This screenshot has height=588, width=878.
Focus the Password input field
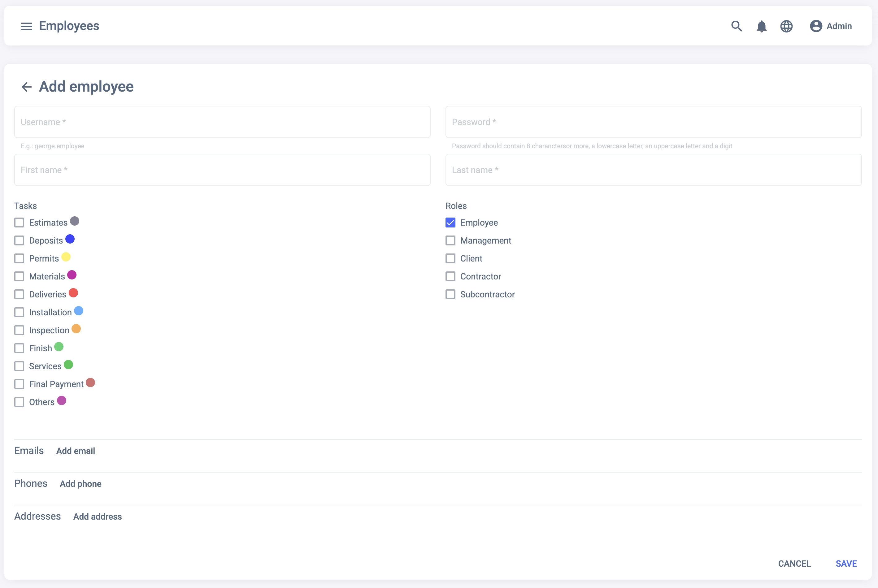point(653,122)
